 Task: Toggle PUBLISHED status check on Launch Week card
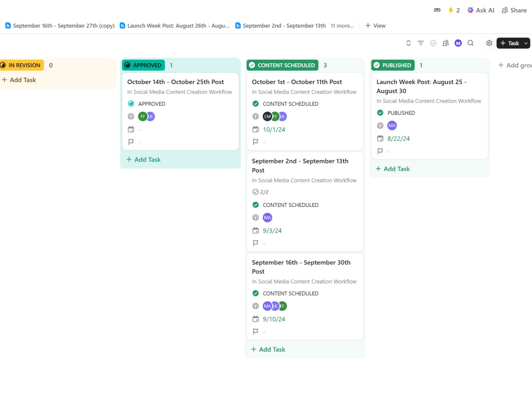coord(380,113)
